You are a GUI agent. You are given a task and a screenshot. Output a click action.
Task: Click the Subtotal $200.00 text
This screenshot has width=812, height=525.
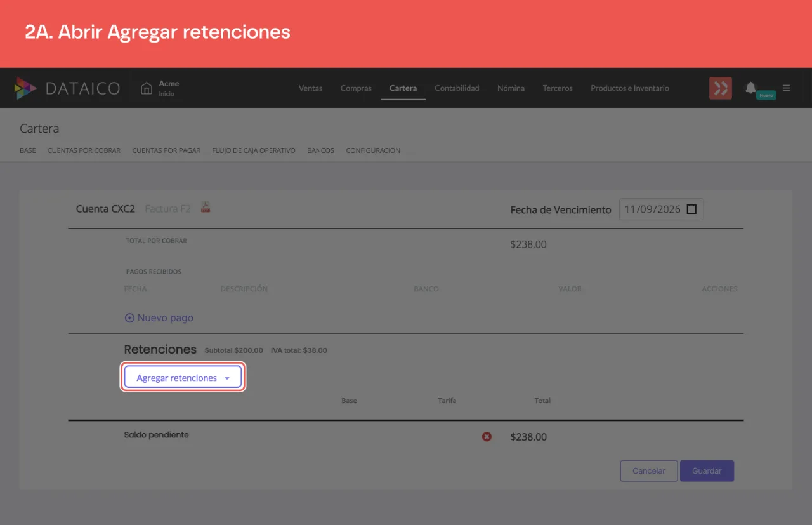point(233,350)
